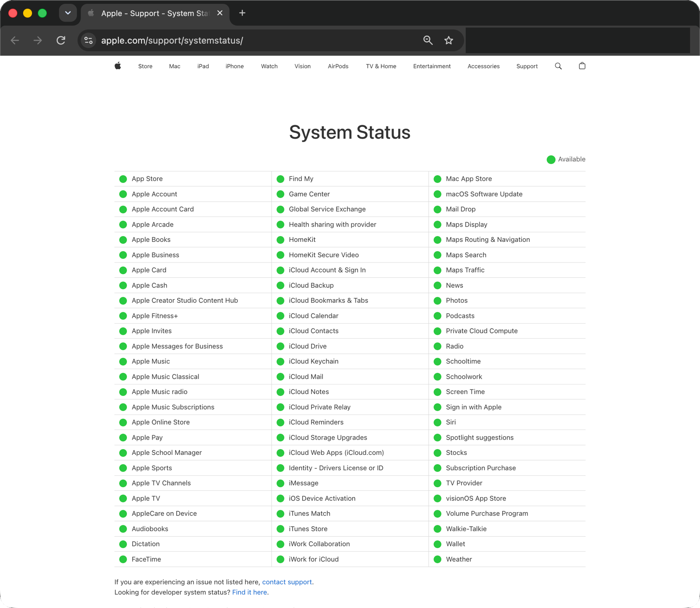Follow the contact support link
The height and width of the screenshot is (608, 700).
[x=287, y=582]
